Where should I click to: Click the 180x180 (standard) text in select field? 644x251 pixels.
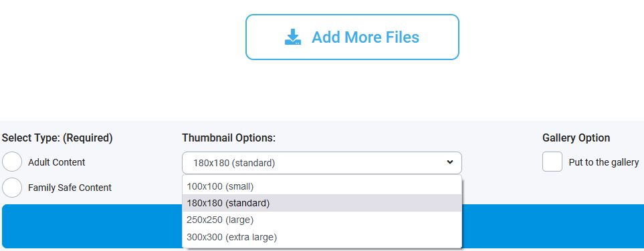[x=234, y=163]
